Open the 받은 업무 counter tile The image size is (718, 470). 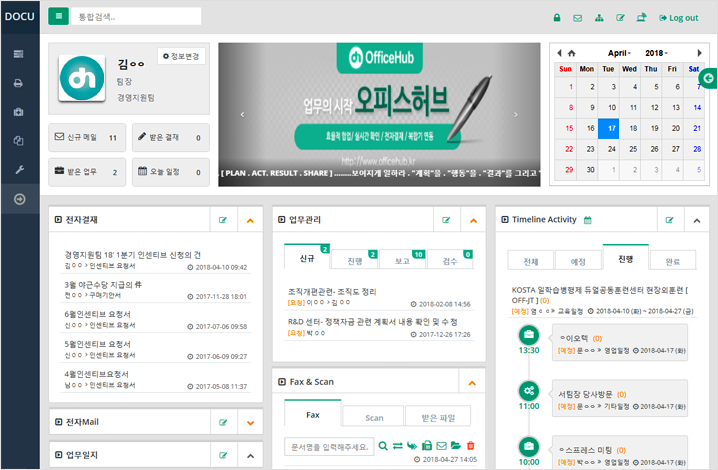tap(87, 172)
